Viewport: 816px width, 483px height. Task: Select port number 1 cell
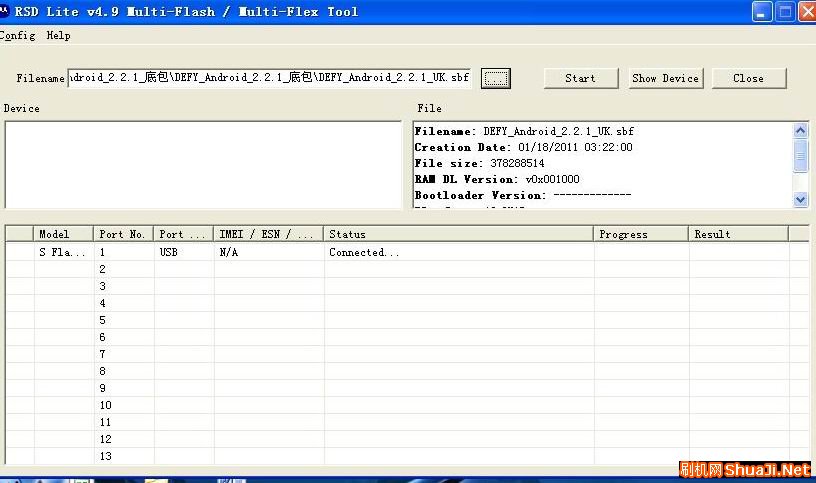tap(124, 252)
